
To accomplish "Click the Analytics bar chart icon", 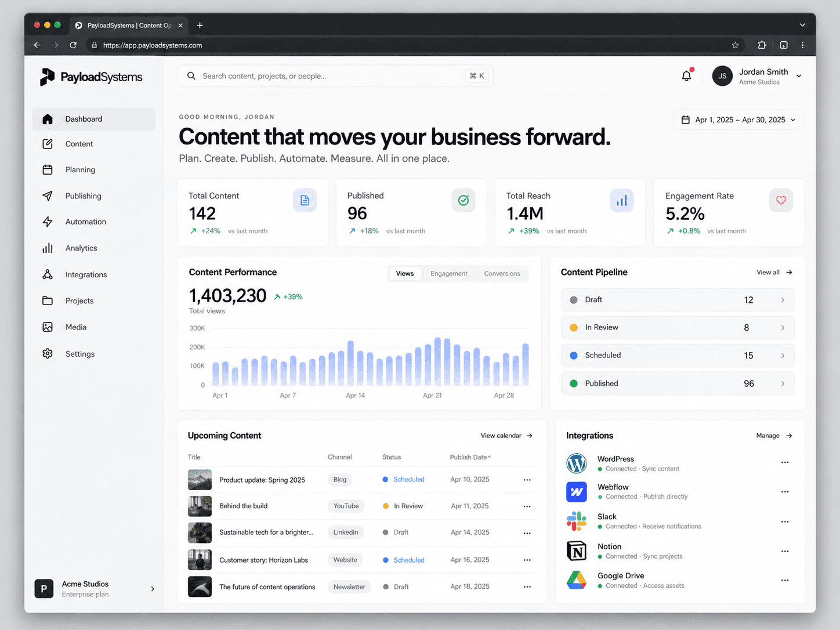I will coord(48,248).
